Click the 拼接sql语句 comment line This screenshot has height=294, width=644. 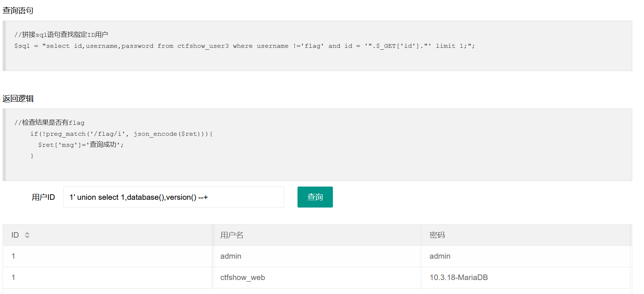(61, 35)
